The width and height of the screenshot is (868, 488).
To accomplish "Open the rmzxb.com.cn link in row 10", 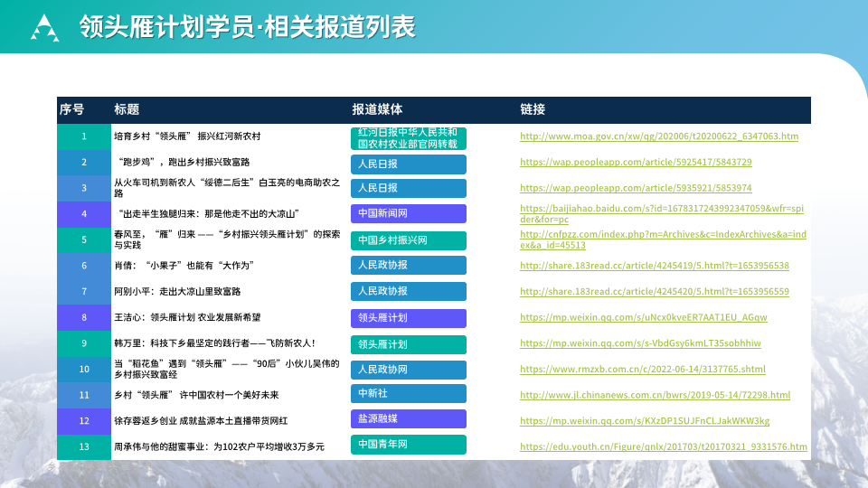I will pyautogui.click(x=643, y=369).
